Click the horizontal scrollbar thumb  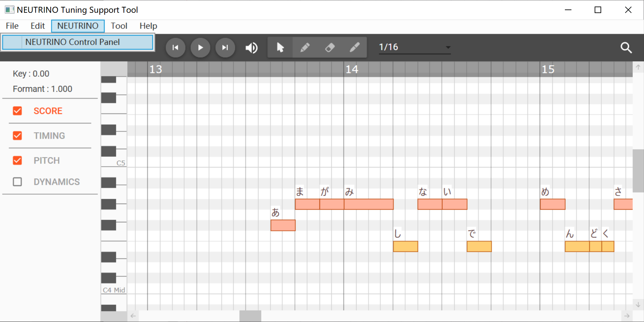click(250, 316)
